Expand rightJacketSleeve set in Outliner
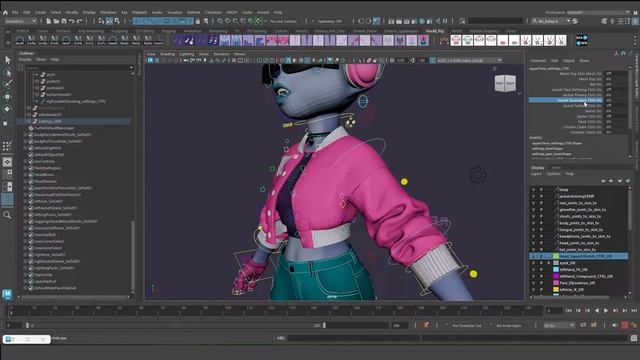The height and width of the screenshot is (360, 640). pyautogui.click(x=25, y=261)
